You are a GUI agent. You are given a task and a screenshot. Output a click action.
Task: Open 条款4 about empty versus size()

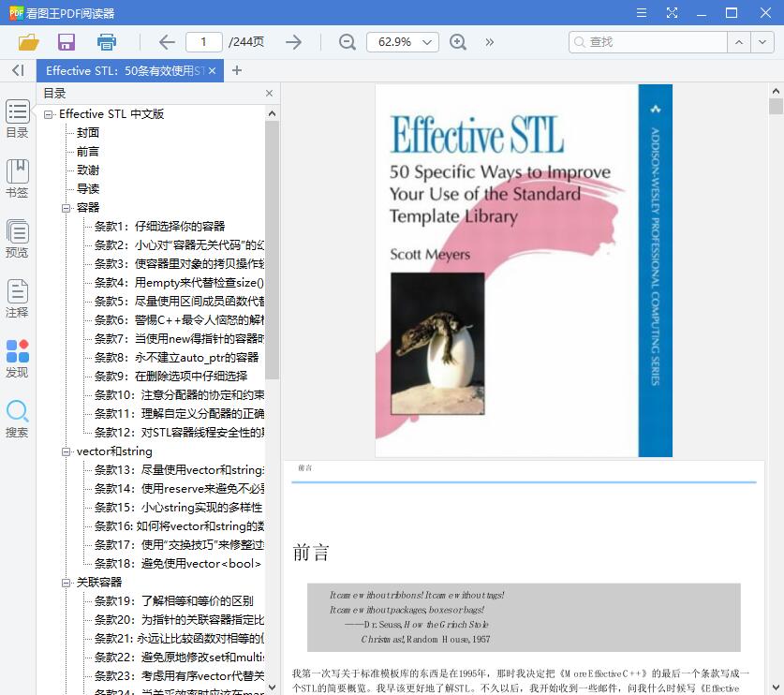pos(179,283)
